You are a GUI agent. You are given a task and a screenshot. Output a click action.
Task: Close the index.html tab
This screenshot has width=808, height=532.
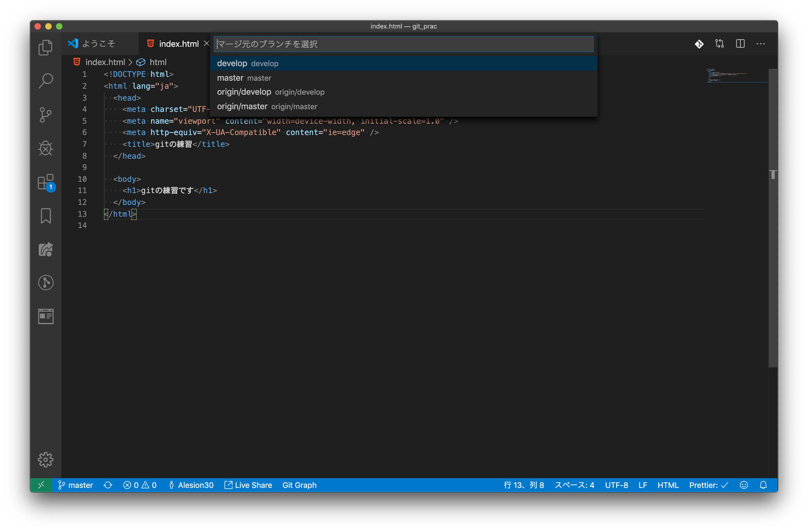[x=206, y=43]
